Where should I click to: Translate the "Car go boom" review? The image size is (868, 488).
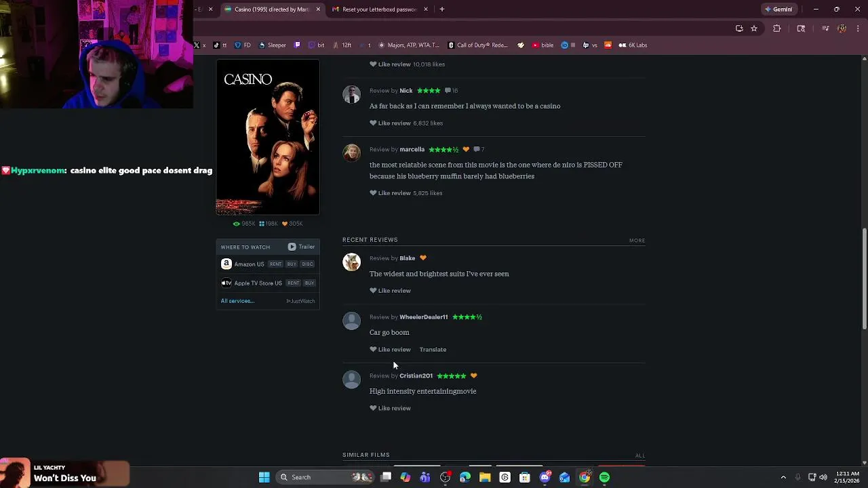point(433,350)
